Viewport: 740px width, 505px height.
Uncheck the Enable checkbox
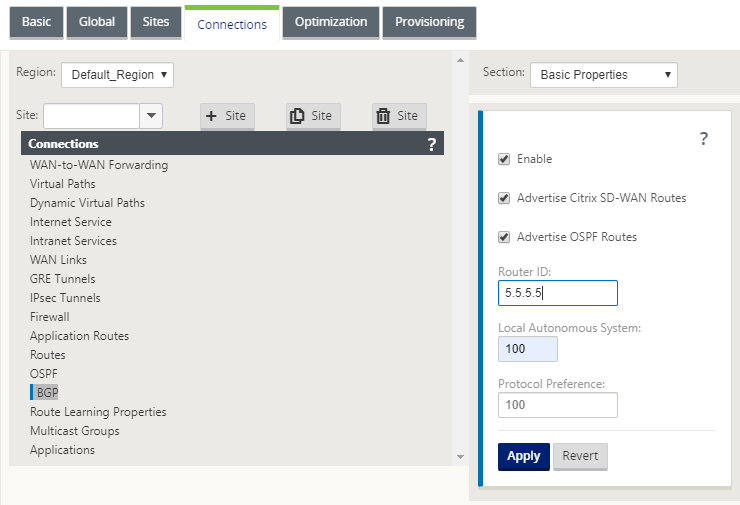coord(504,159)
